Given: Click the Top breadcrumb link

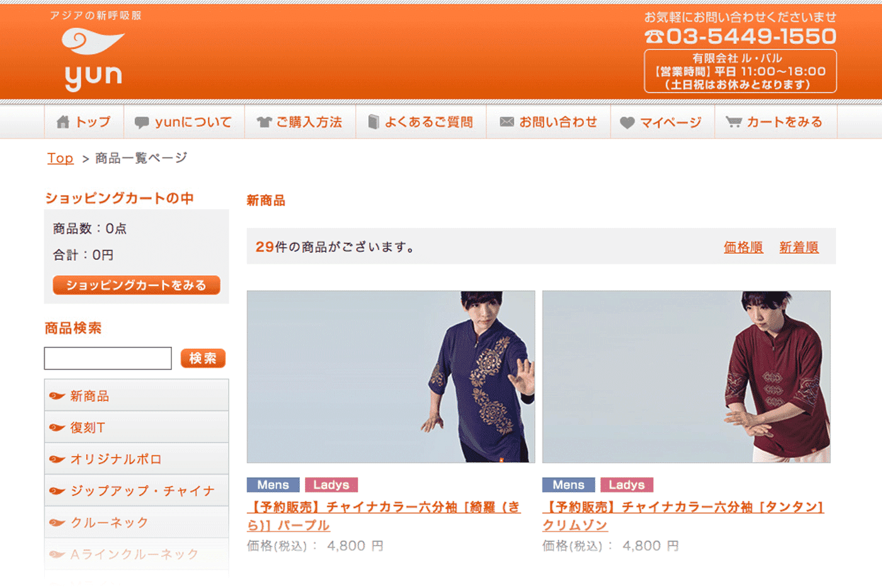Looking at the screenshot, I should click(60, 158).
